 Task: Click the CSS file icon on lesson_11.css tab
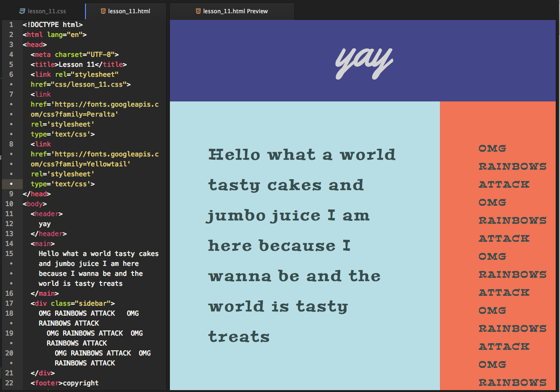click(22, 11)
